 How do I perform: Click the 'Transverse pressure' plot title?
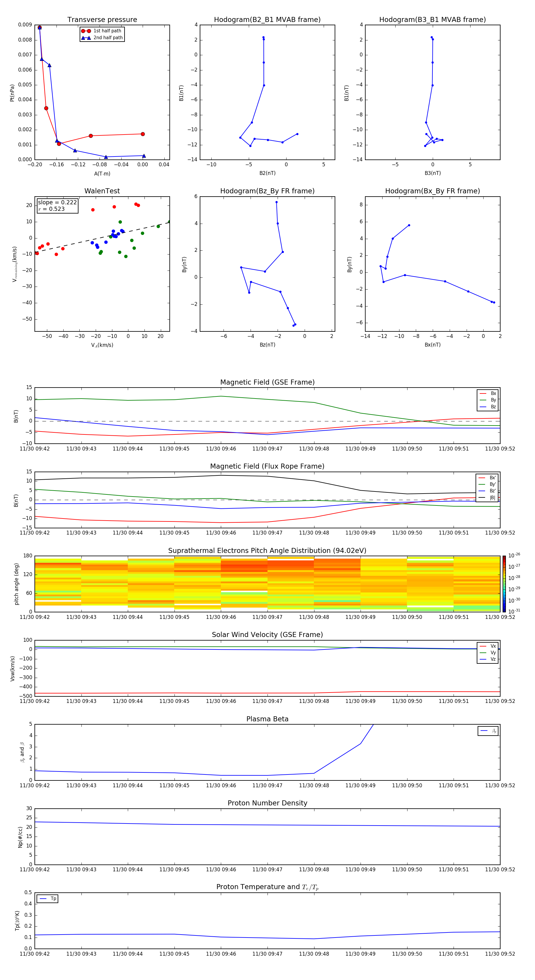coord(102,20)
